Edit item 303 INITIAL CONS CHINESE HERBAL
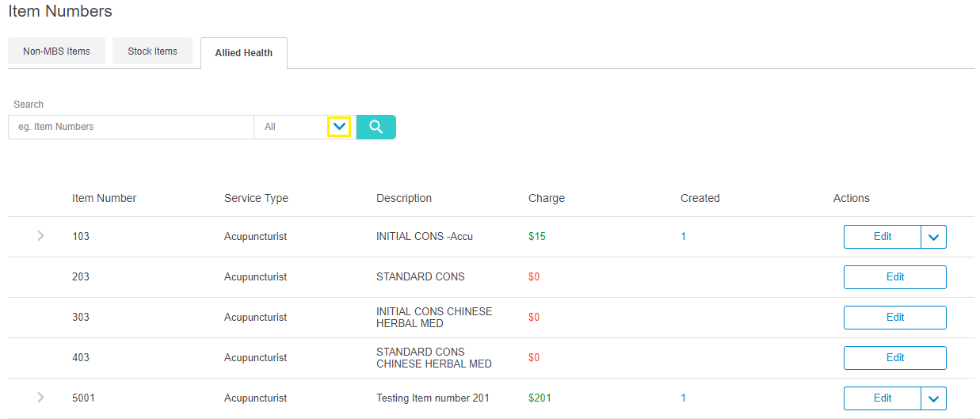 pyautogui.click(x=895, y=318)
